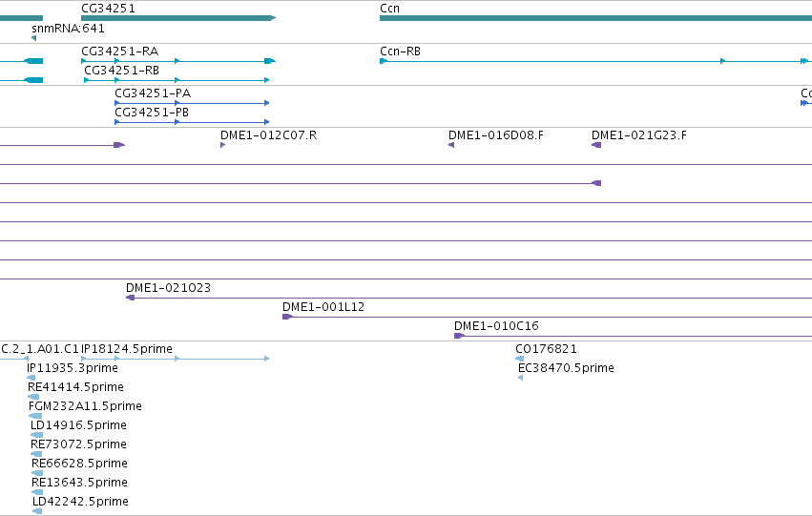
Task: Click the CG34251-PA protein label
Action: [153, 93]
